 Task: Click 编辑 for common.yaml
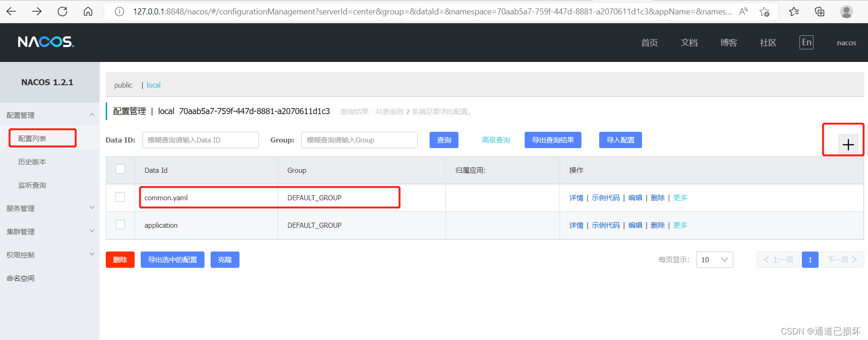635,197
